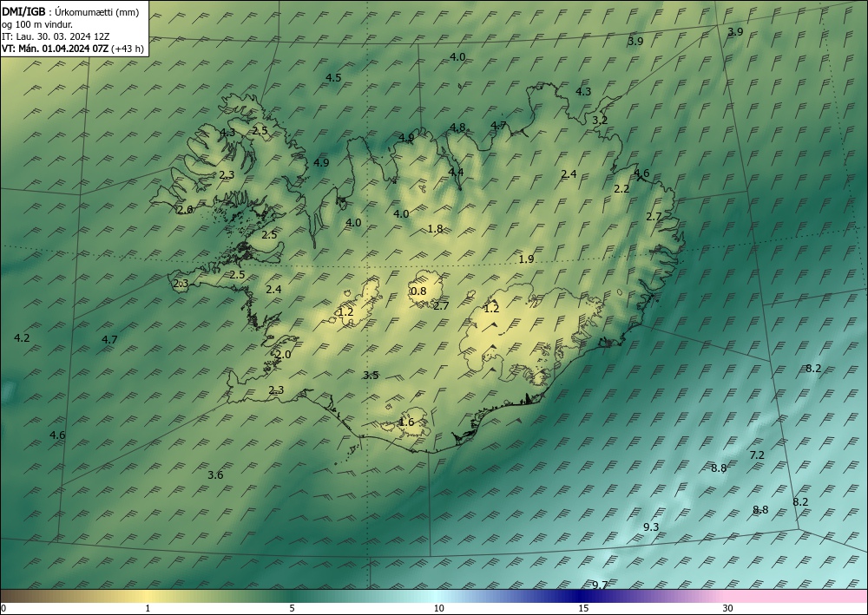868x615 pixels.
Task: Click the 4.2 value at the west edge
Action: pos(22,338)
